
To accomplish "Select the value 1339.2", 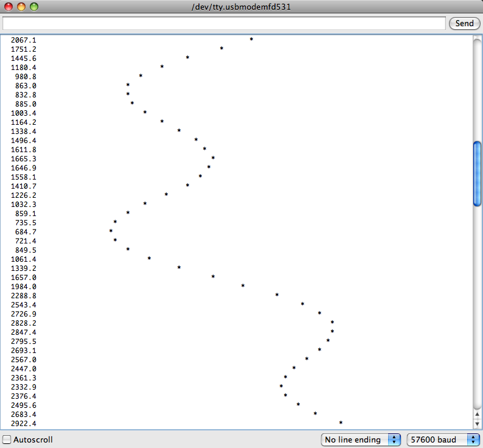I will 23,268.
